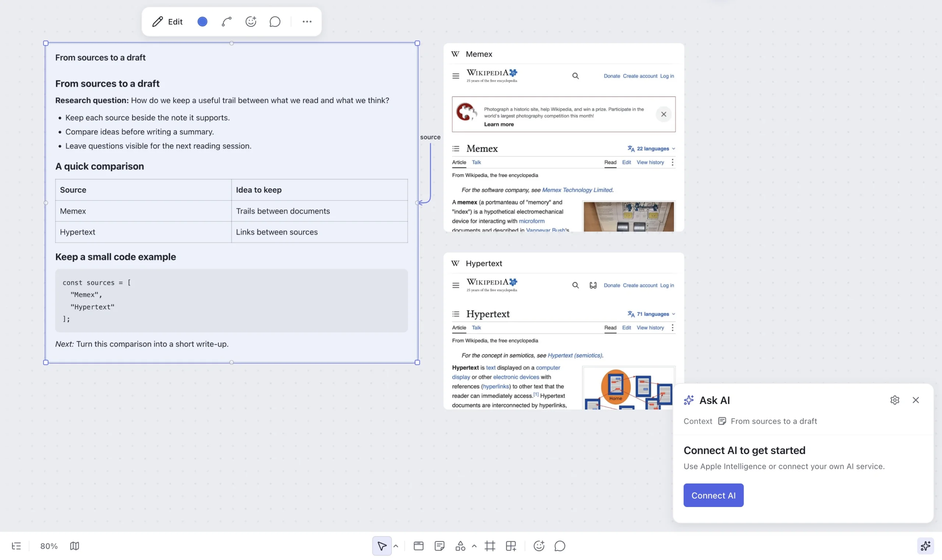Click the 'source' connector label
942x560 pixels.
[430, 137]
